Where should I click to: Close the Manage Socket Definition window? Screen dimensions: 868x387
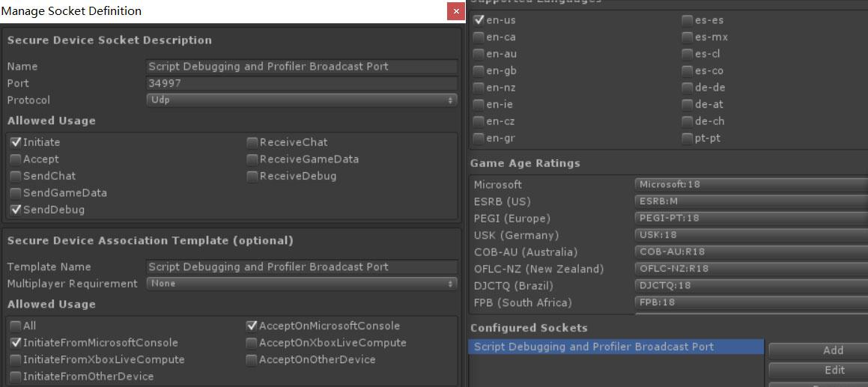455,11
